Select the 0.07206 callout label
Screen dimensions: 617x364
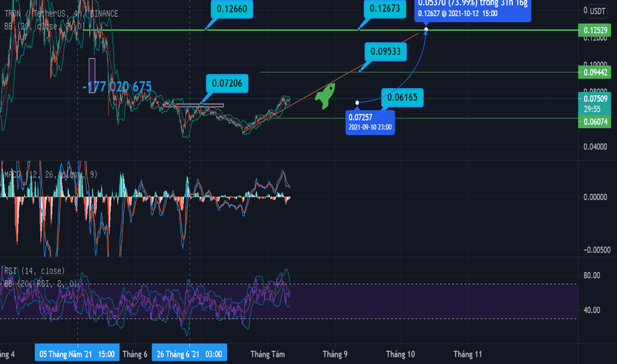[x=227, y=83]
